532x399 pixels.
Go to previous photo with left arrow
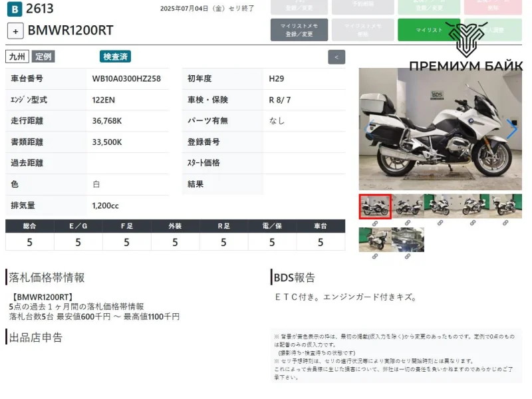point(366,130)
